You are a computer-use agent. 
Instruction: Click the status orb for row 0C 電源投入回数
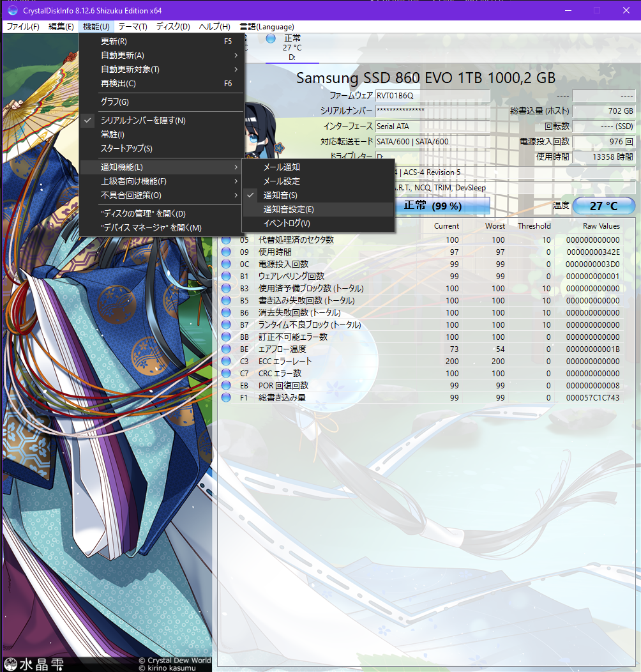click(x=226, y=264)
